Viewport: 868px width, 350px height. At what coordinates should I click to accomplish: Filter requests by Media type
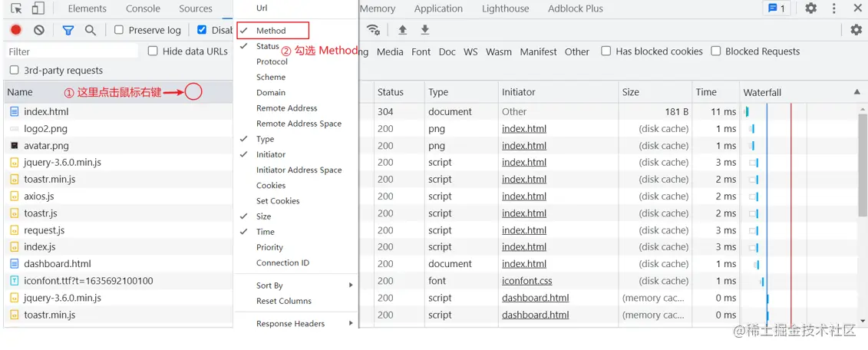click(x=390, y=51)
